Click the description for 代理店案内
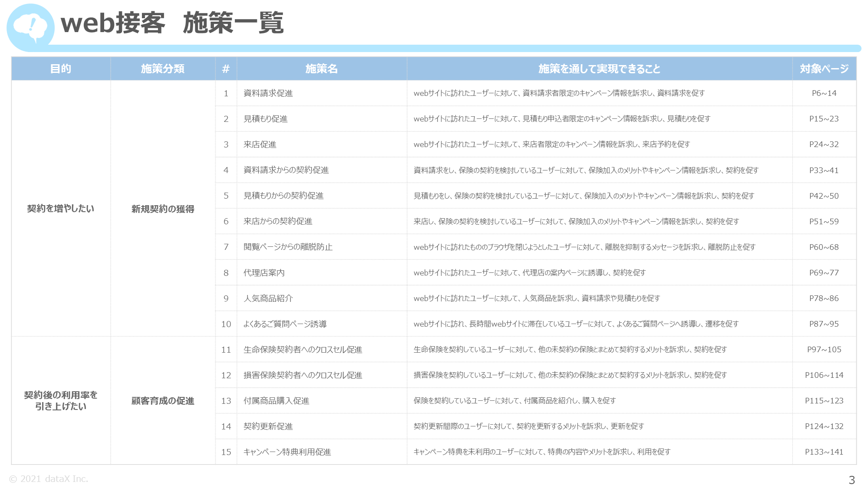 [529, 273]
